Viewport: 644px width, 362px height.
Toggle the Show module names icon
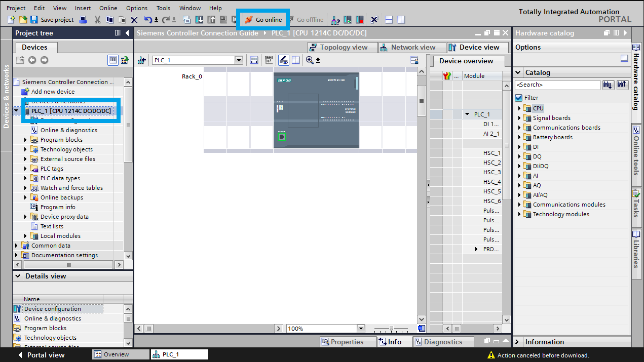[x=269, y=60]
